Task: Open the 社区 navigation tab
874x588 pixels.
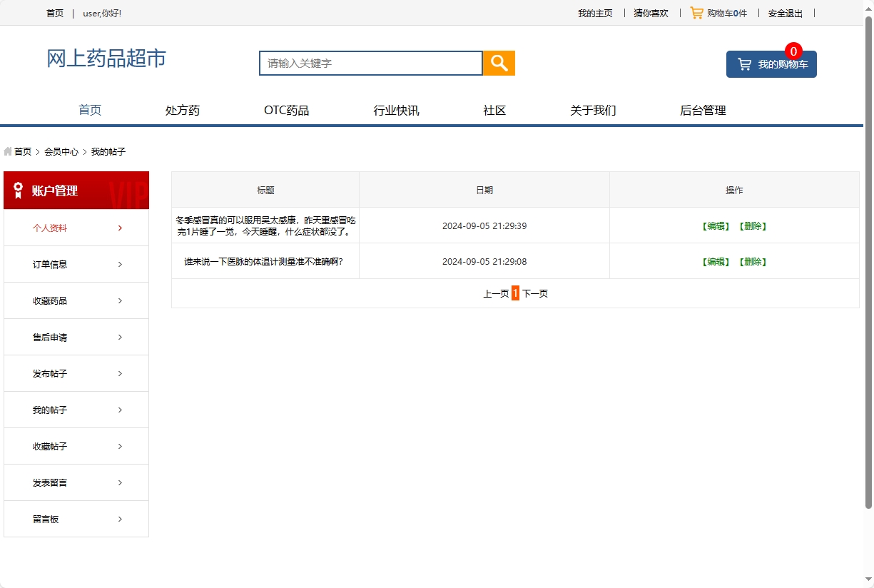Action: (494, 110)
